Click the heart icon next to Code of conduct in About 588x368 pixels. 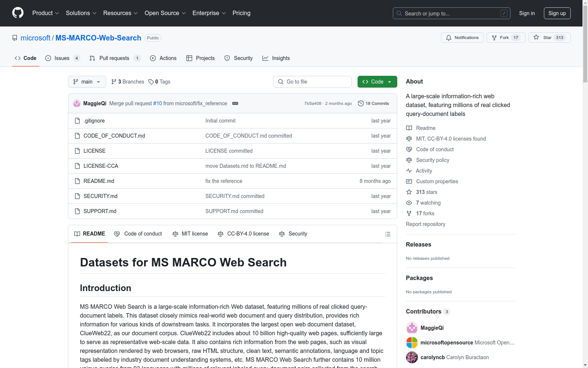point(409,149)
